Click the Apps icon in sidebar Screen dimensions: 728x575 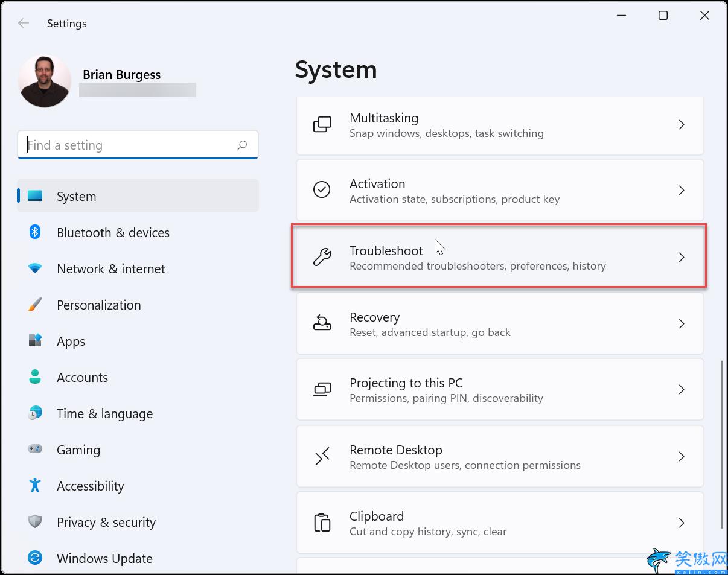(x=35, y=341)
